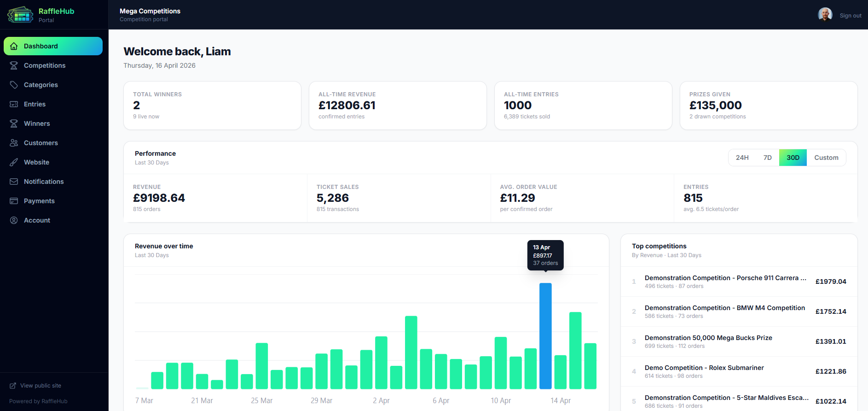Viewport: 868px width, 411px height.
Task: Open Competitions via its trophy icon
Action: click(14, 65)
